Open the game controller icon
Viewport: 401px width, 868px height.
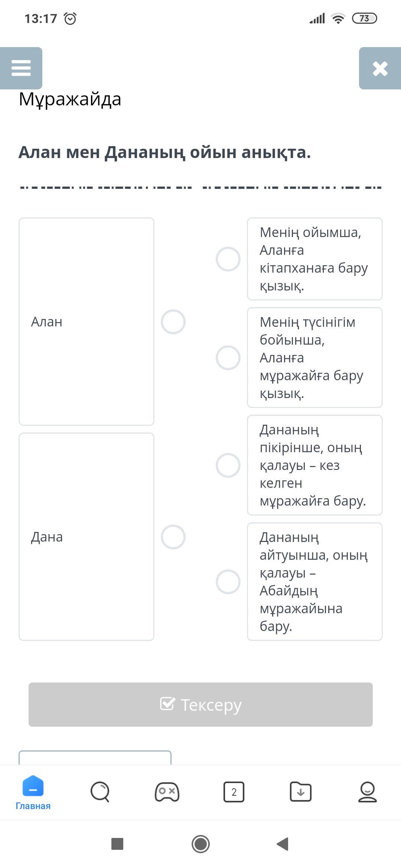[167, 792]
